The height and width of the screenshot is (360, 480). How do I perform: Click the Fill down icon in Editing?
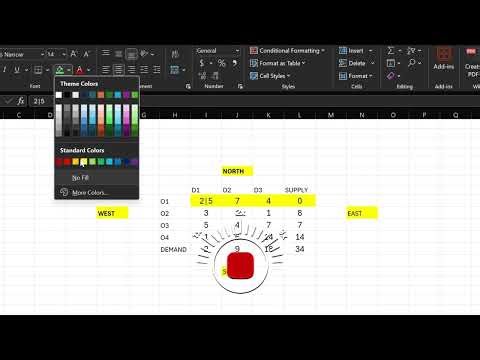[x=390, y=63]
